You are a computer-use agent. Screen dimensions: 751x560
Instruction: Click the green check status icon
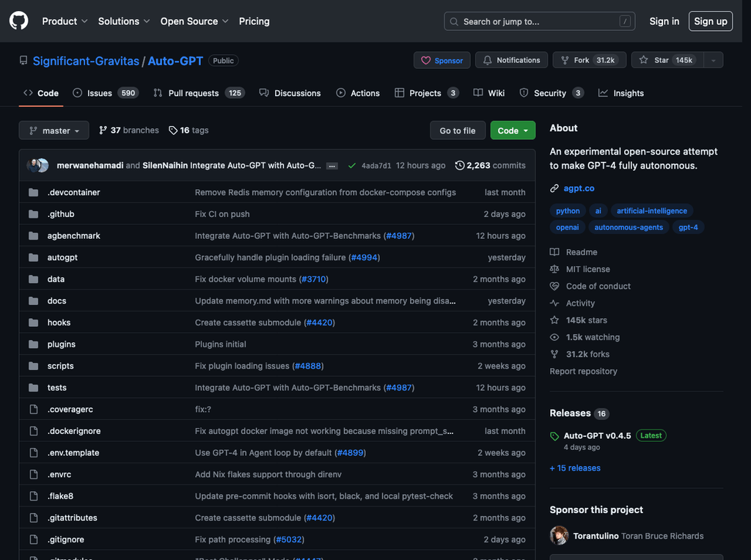pos(351,166)
